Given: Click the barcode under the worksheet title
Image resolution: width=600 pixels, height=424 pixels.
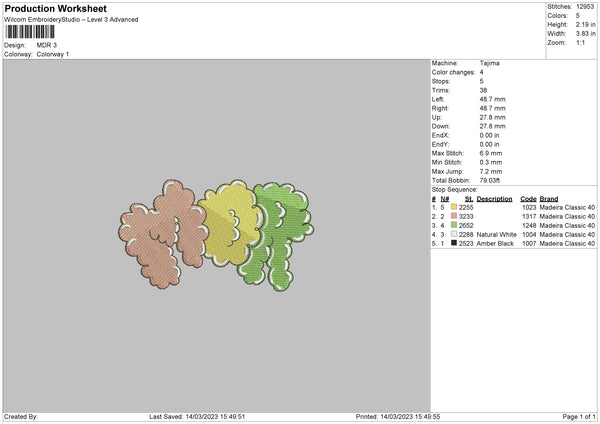Looking at the screenshot, I should 30,32.
